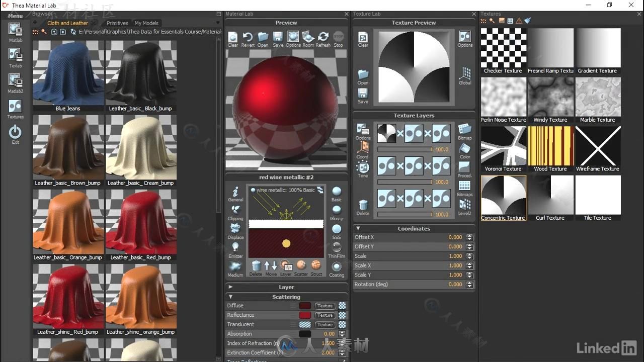Open the Reflectance red color swatch
This screenshot has width=644, height=362.
pos(305,315)
